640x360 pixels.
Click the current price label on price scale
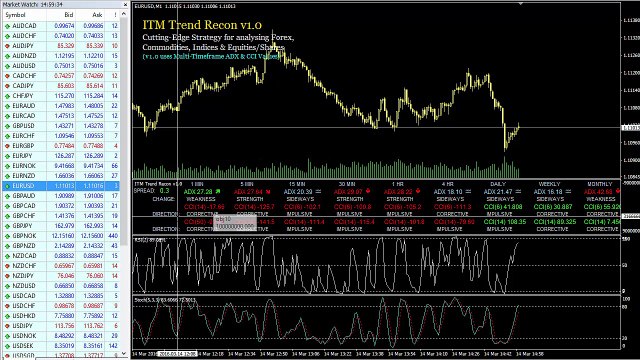(x=630, y=128)
